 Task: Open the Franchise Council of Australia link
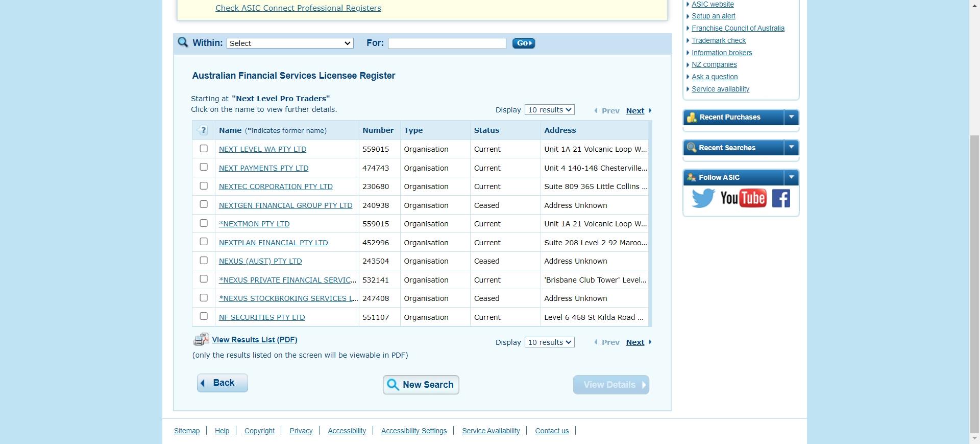point(738,28)
